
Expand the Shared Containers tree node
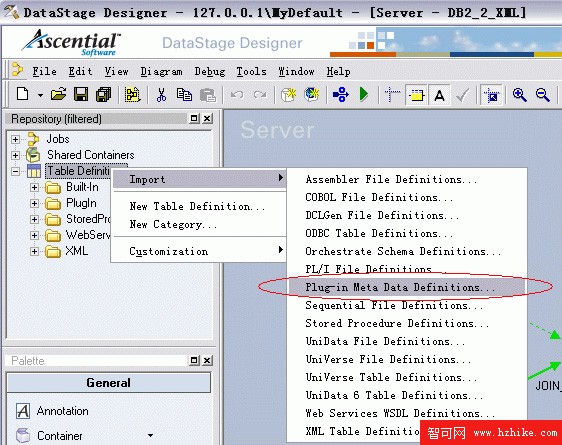[15, 155]
